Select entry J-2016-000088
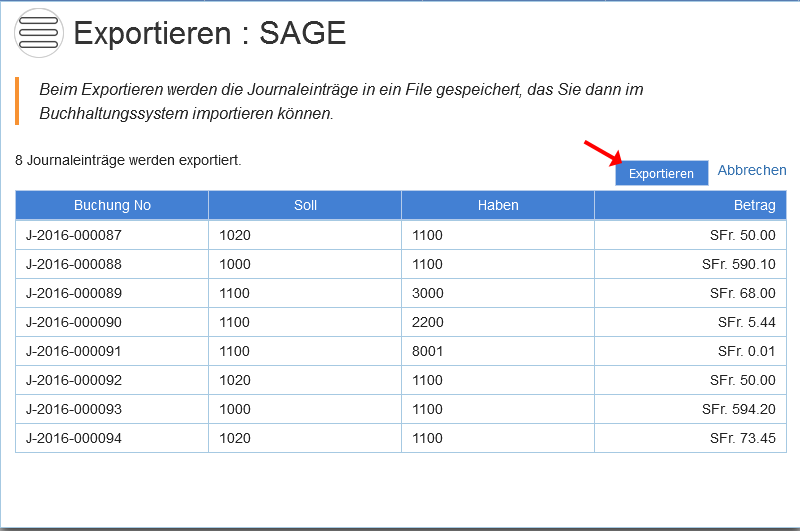 point(74,264)
